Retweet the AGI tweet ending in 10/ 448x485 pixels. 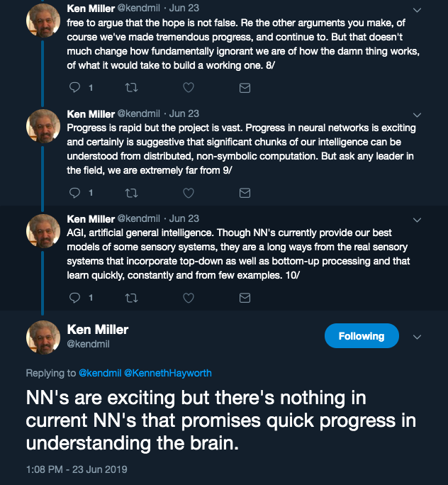pos(131,298)
